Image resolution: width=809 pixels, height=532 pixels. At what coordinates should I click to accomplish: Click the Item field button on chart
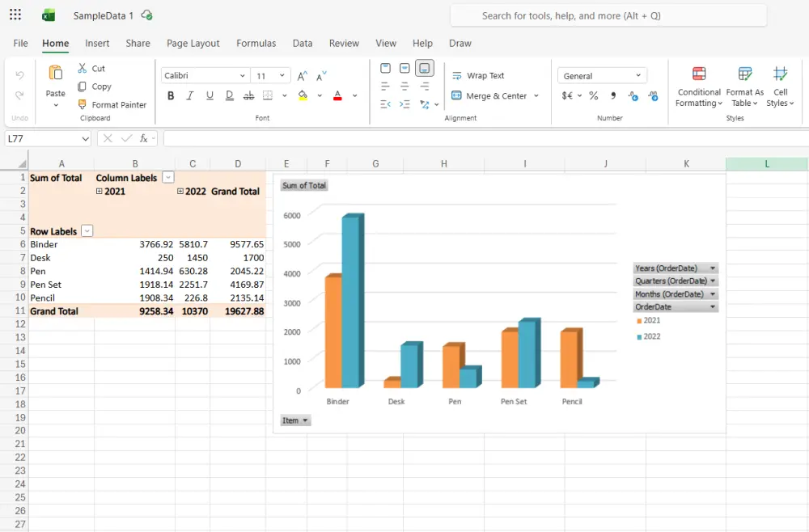point(295,420)
